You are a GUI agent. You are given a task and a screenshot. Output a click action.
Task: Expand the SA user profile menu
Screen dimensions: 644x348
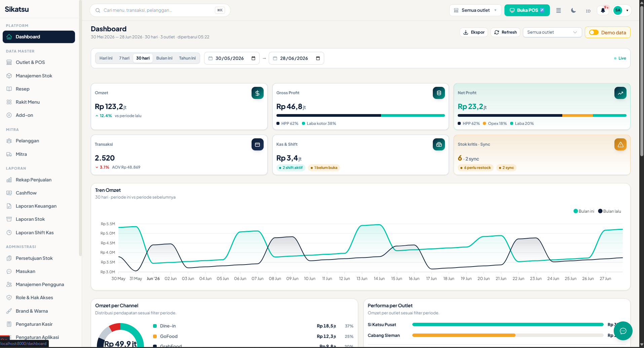(x=621, y=10)
